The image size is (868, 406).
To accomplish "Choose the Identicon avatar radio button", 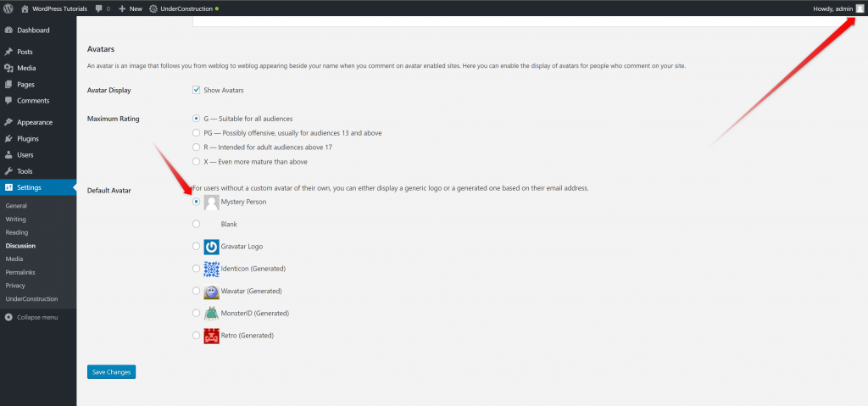I will pos(197,269).
